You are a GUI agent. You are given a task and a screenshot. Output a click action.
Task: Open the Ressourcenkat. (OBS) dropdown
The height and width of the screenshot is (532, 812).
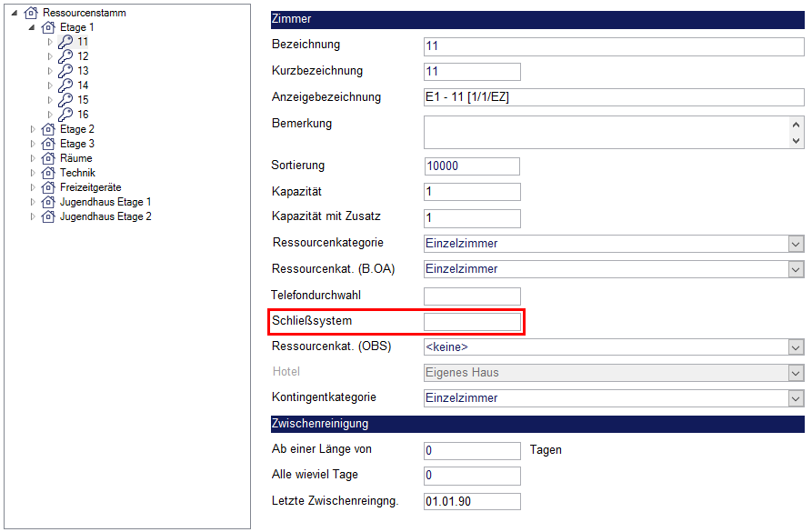point(796,347)
